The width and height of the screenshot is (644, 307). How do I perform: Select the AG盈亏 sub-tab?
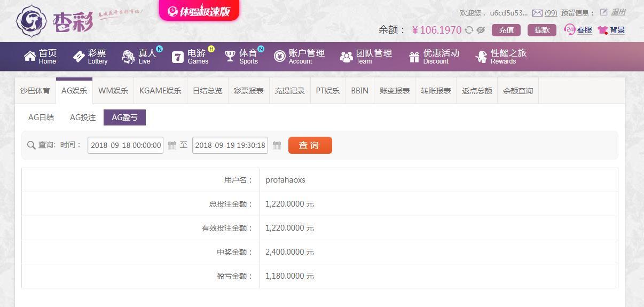[124, 117]
